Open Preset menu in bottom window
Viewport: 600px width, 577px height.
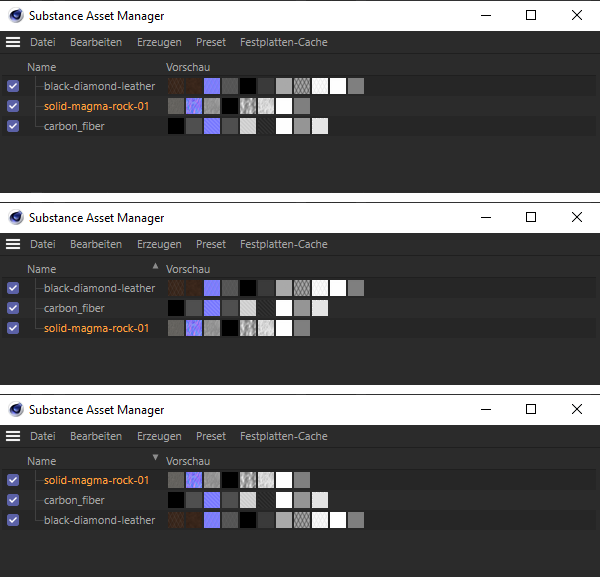click(x=211, y=436)
